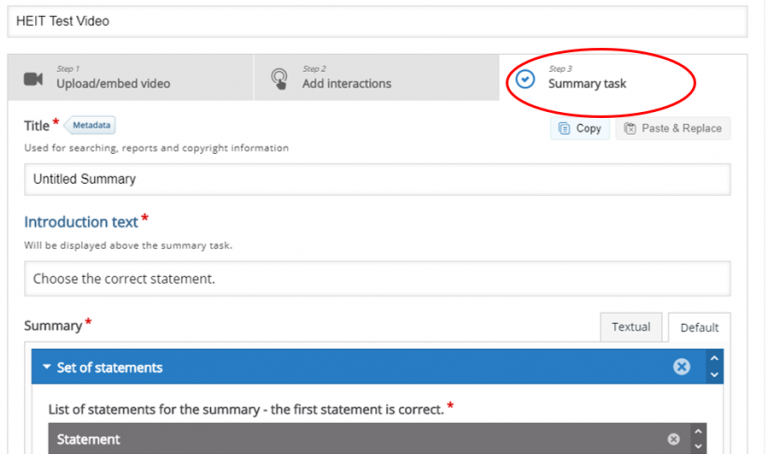
Task: Go to the Add interactions step
Action: click(377, 77)
